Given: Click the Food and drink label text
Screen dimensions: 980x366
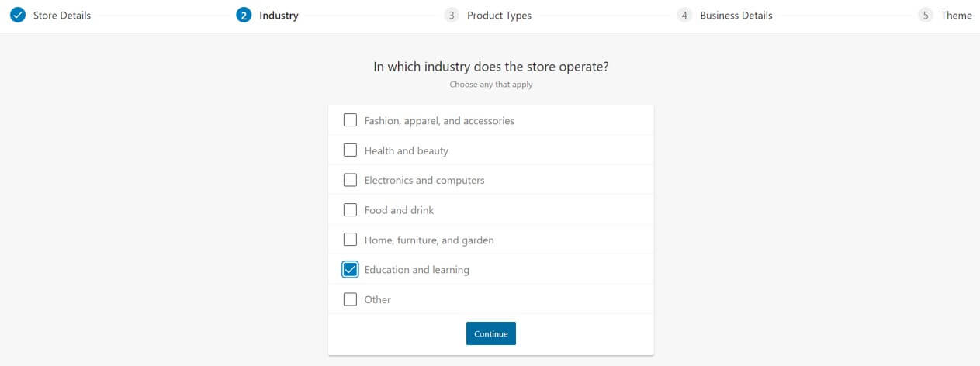Looking at the screenshot, I should click(x=399, y=210).
